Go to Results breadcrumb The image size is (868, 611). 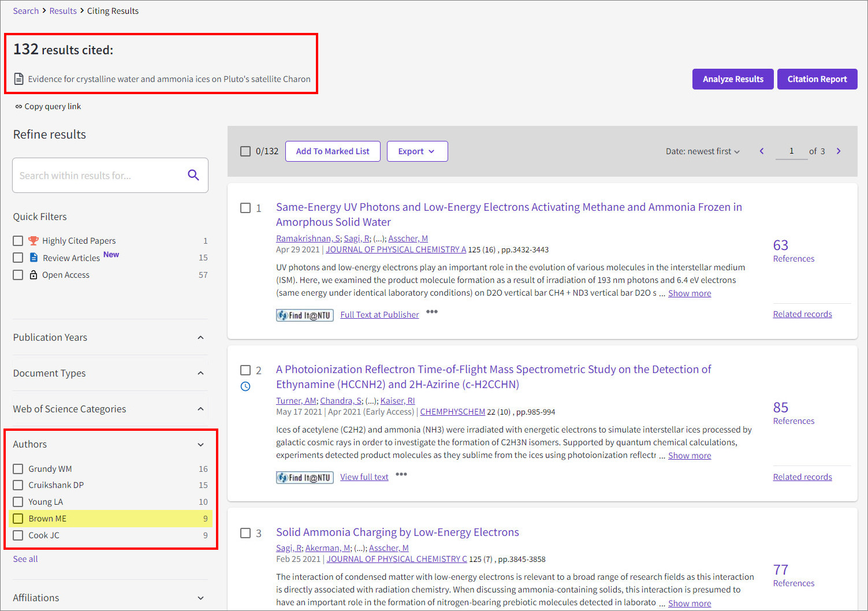[63, 11]
